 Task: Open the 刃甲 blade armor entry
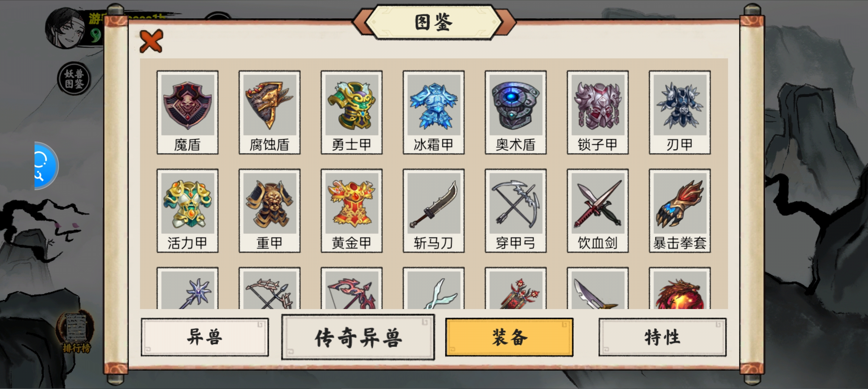[680, 112]
